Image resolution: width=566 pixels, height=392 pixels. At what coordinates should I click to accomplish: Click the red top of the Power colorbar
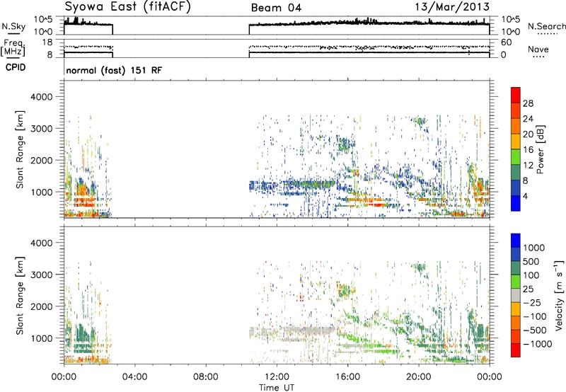click(516, 95)
